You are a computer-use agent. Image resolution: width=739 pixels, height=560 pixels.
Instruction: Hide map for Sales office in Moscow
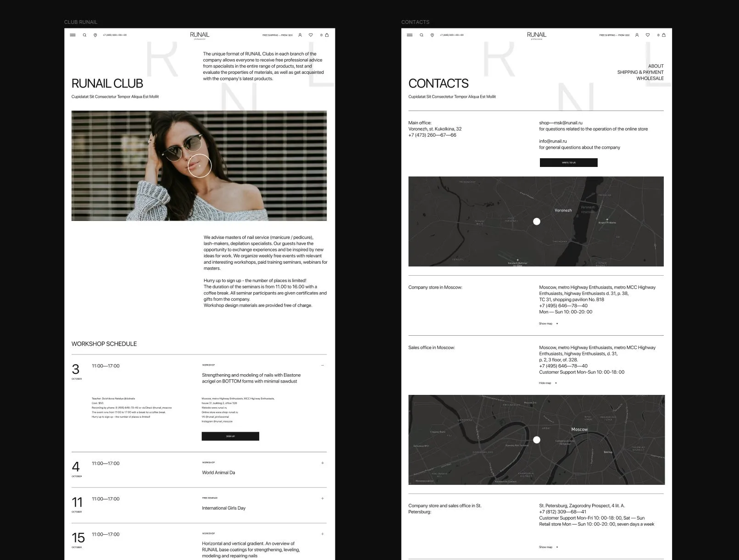point(548,383)
